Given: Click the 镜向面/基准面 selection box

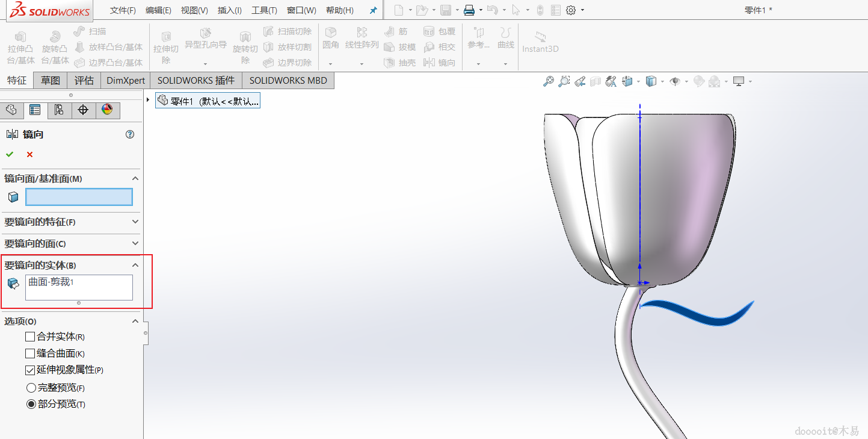Looking at the screenshot, I should pyautogui.click(x=79, y=197).
